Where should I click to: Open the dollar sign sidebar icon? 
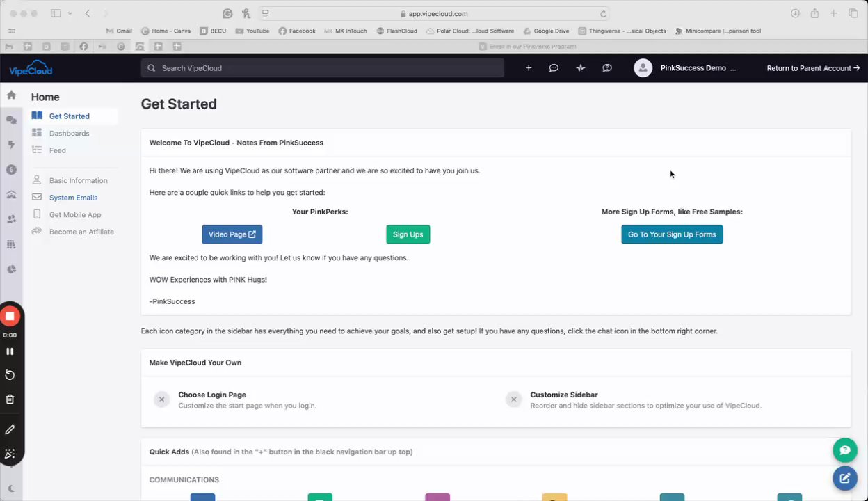(x=11, y=170)
